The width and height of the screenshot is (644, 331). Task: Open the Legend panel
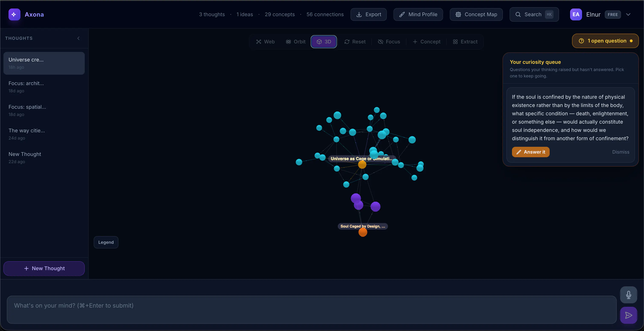106,242
